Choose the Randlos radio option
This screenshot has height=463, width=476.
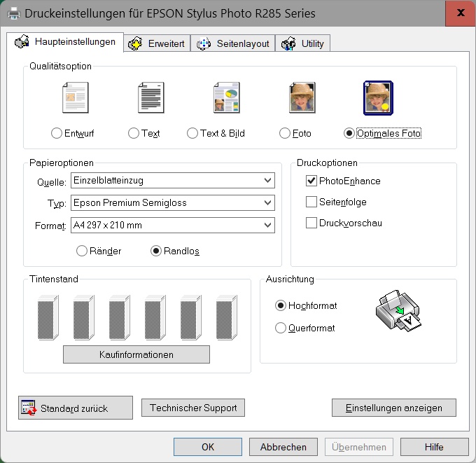coord(156,251)
